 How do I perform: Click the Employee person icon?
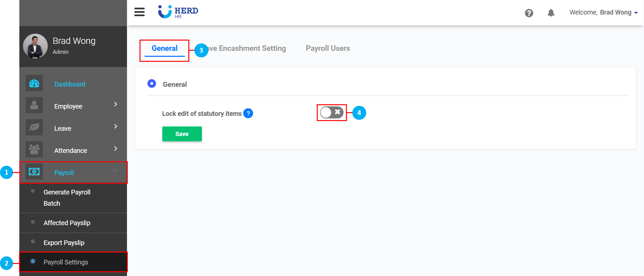coord(34,106)
